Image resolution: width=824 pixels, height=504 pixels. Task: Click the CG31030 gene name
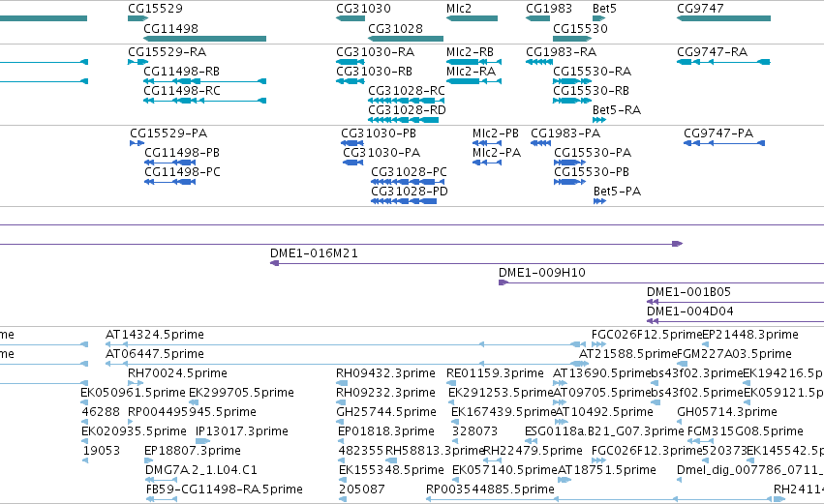click(363, 9)
